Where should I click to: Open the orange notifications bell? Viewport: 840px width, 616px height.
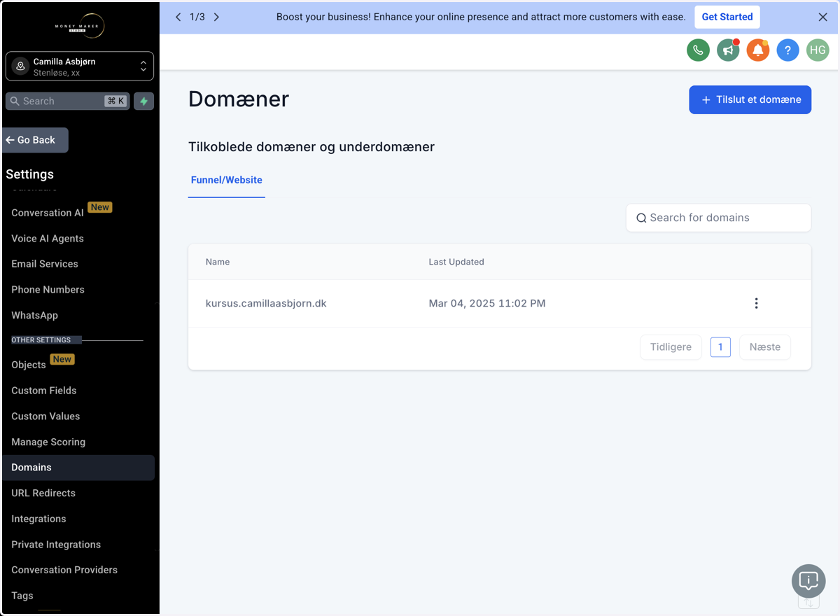coord(758,50)
